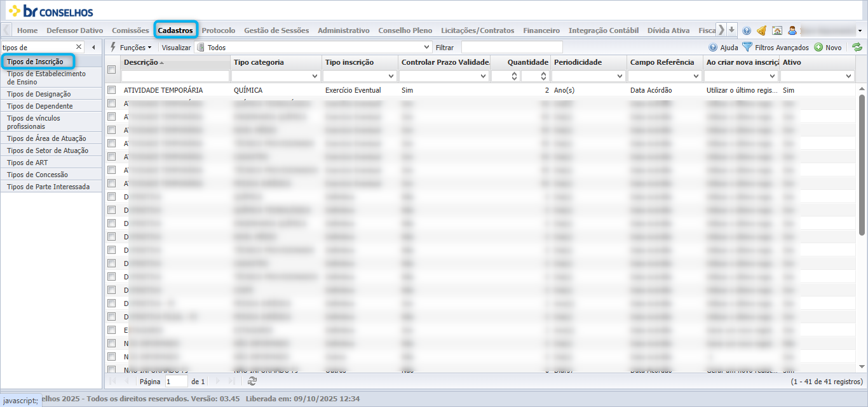
Task: Click the sidebar search box containing 'tipos de'
Action: tap(39, 47)
